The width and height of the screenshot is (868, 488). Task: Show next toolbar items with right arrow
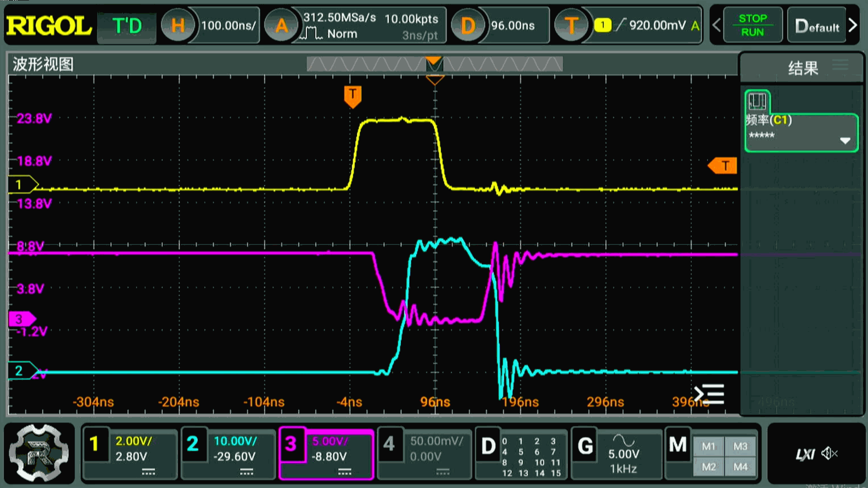853,26
